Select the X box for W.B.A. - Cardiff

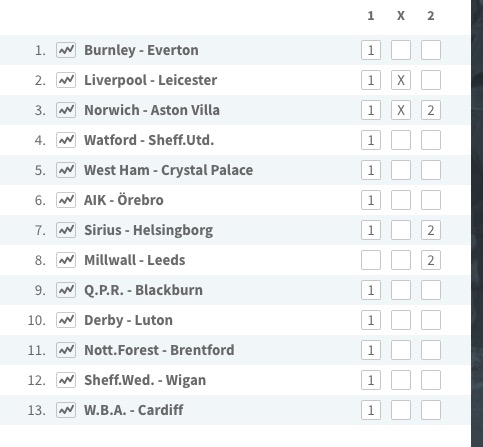point(401,410)
